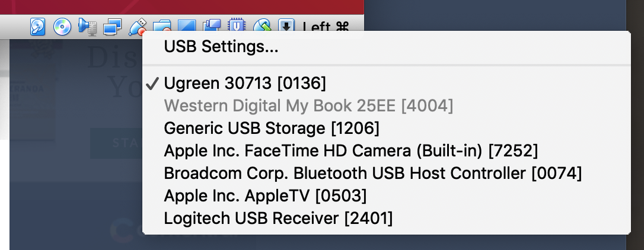Click the video recording camera icon
The width and height of the screenshot is (644, 250).
pyautogui.click(x=212, y=25)
